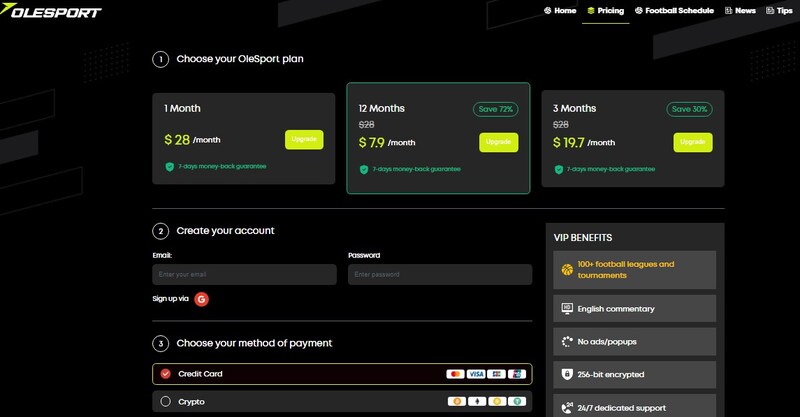The height and width of the screenshot is (417, 800).
Task: Open the Tips page
Action: point(778,10)
